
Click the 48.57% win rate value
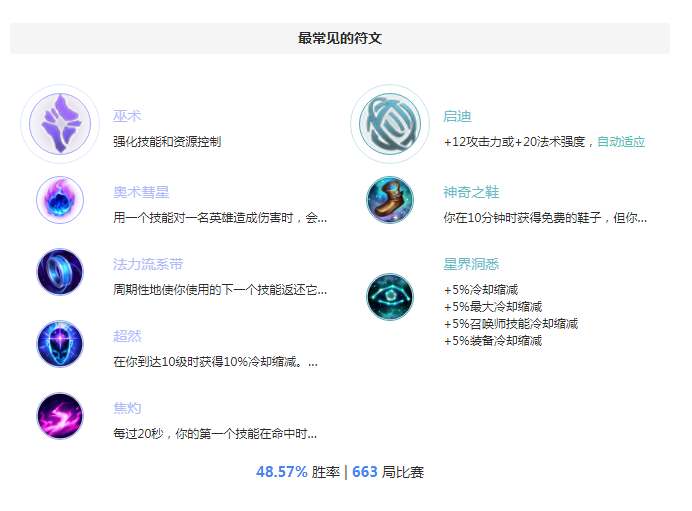(x=282, y=472)
